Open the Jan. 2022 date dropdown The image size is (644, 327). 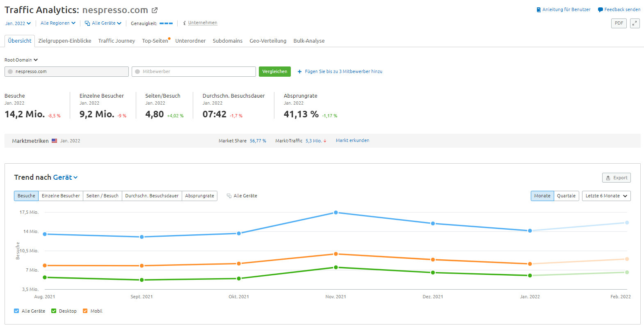18,23
